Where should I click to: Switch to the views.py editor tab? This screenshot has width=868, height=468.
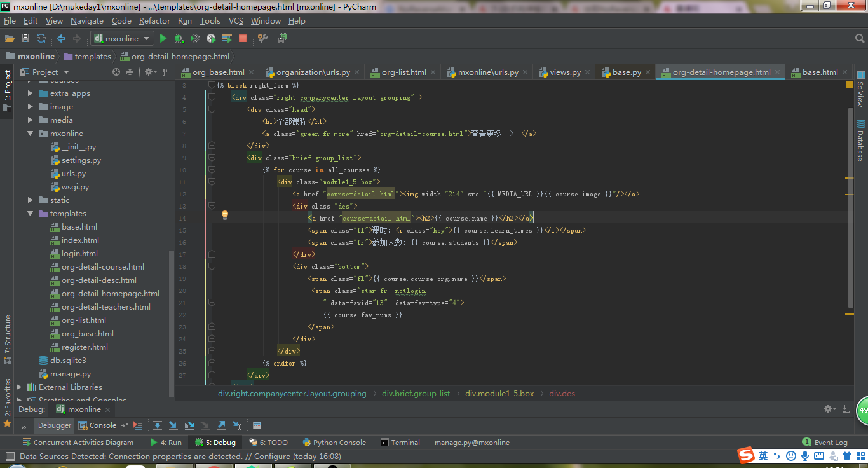(565, 72)
